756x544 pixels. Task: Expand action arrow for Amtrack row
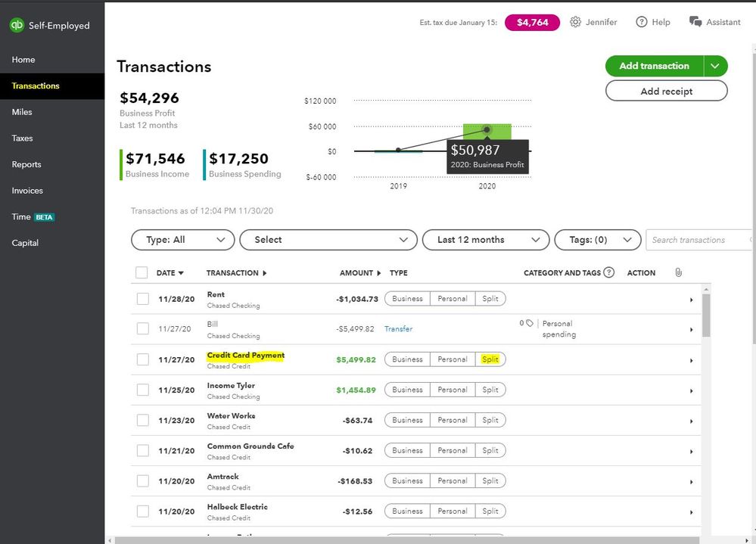click(x=692, y=482)
